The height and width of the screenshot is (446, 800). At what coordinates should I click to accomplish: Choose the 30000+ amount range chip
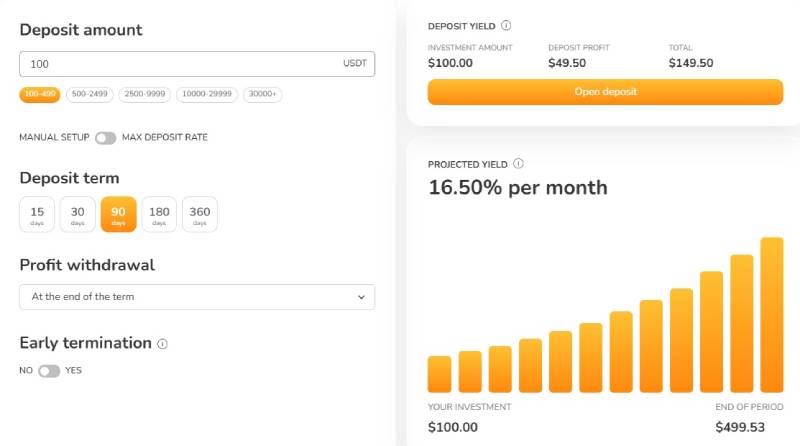coord(262,94)
